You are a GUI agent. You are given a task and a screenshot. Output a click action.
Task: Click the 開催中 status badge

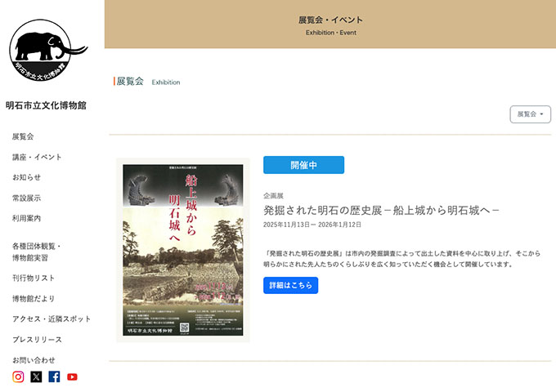(x=303, y=165)
